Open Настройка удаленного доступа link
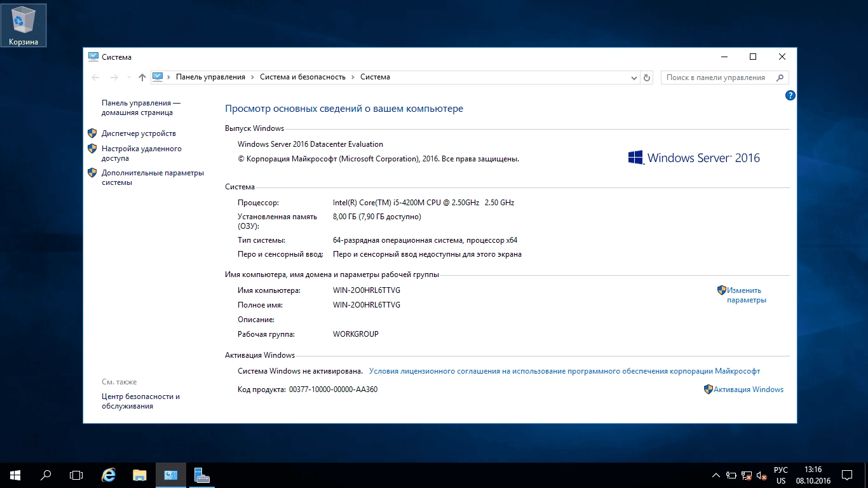This screenshot has width=868, height=488. 141,153
